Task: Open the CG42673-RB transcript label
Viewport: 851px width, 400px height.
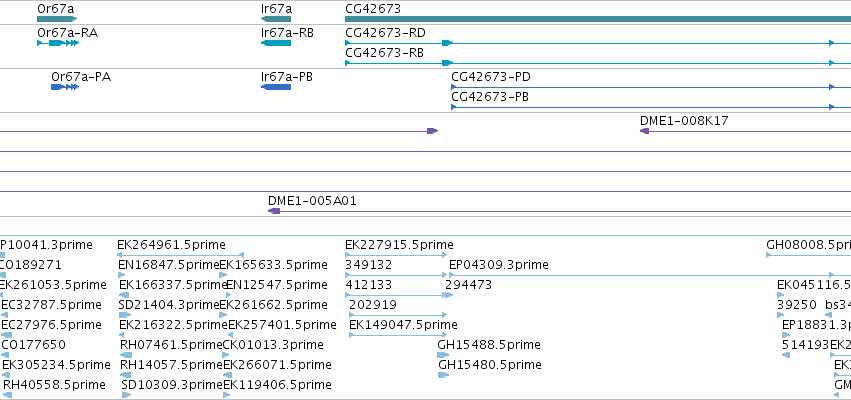Action: pyautogui.click(x=385, y=53)
